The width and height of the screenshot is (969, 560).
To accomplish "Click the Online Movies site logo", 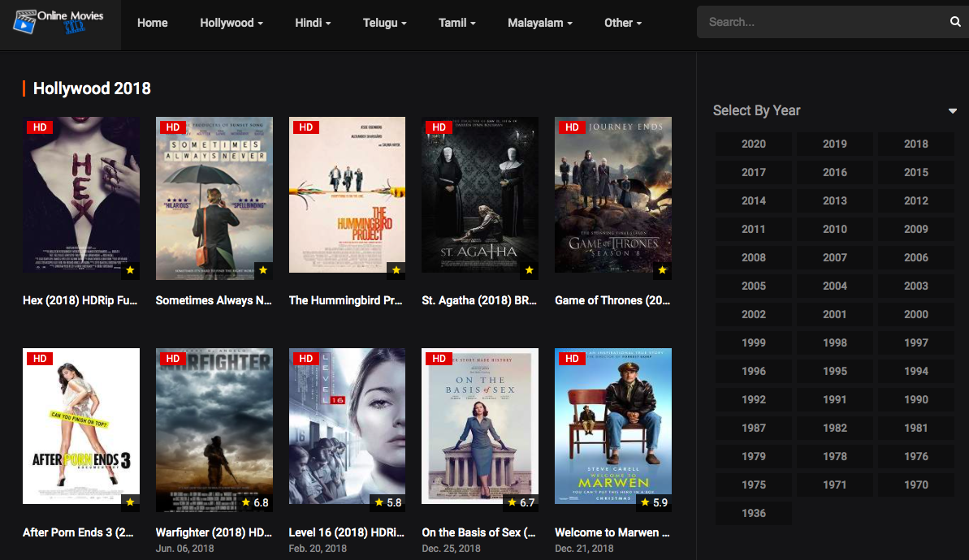I will click(58, 22).
